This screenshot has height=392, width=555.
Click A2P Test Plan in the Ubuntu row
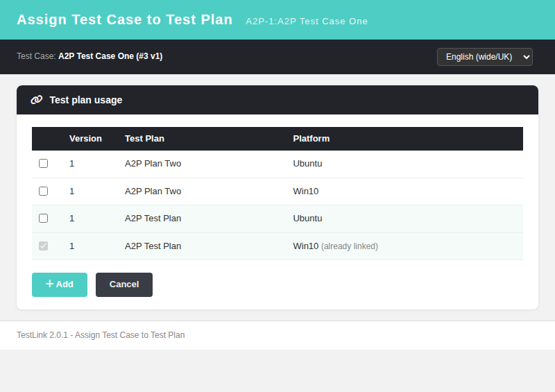[x=153, y=218]
